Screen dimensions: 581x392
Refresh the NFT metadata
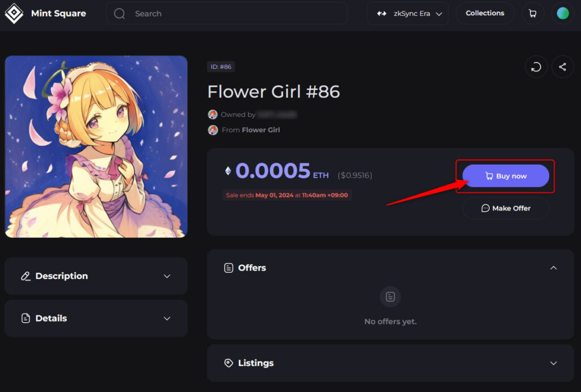[536, 67]
